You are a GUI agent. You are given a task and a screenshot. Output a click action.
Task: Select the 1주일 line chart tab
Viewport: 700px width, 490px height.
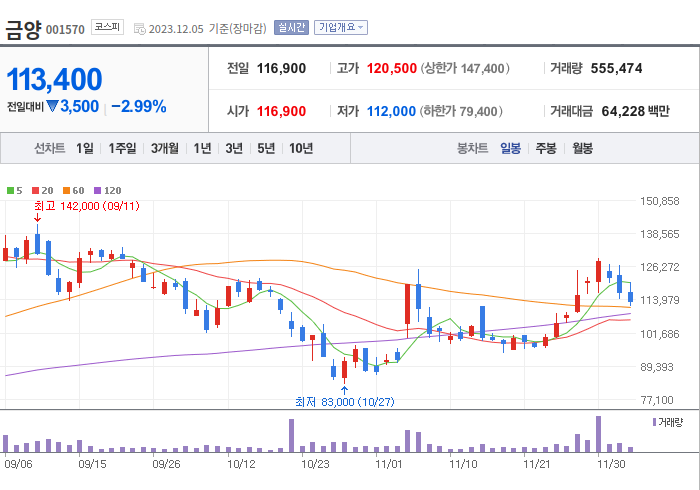[x=122, y=148]
